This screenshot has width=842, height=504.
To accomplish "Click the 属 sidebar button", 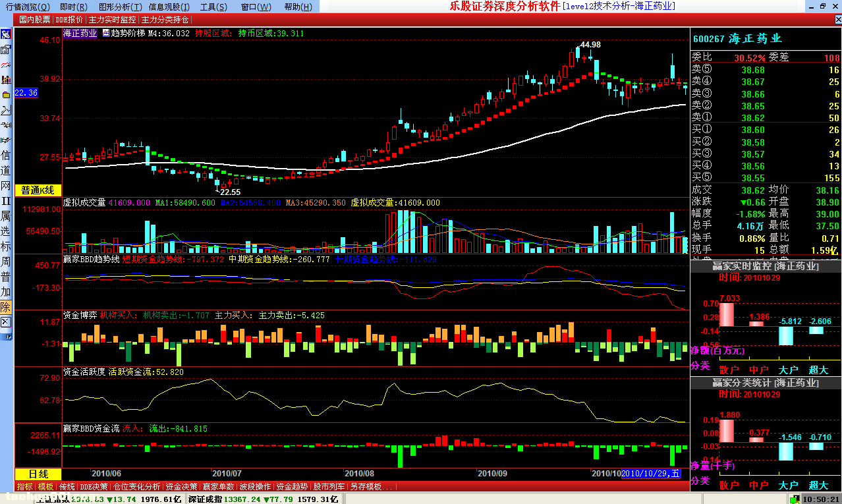I will (x=6, y=216).
